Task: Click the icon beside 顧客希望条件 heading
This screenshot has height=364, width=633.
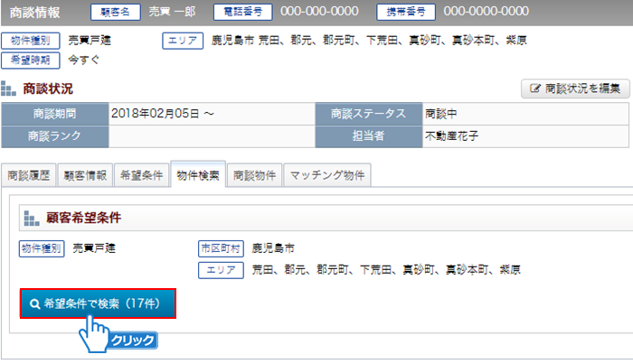Action: [x=32, y=219]
